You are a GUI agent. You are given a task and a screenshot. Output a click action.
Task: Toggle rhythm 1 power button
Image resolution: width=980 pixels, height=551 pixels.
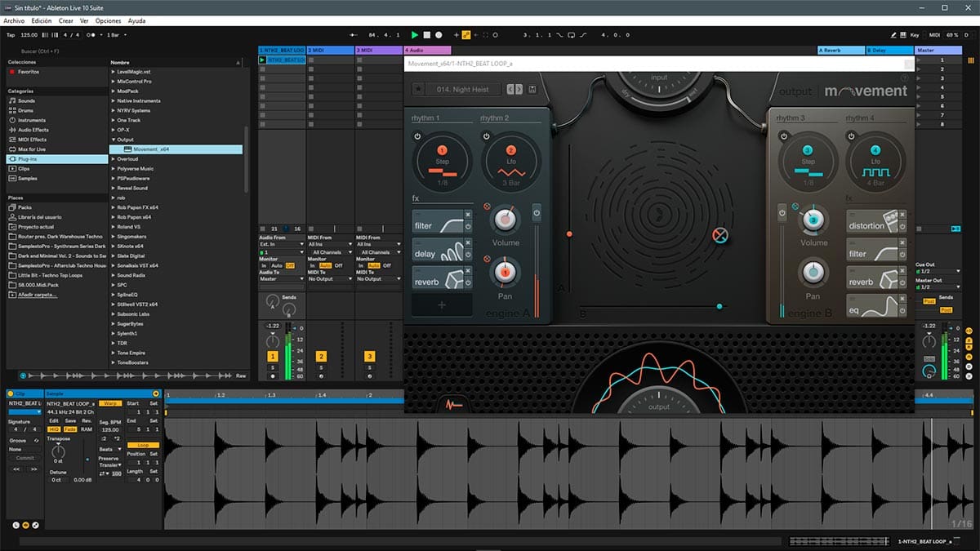coord(417,136)
